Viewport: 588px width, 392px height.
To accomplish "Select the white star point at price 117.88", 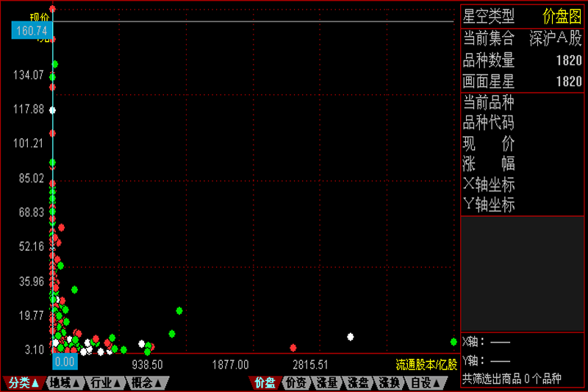I will click(x=52, y=110).
